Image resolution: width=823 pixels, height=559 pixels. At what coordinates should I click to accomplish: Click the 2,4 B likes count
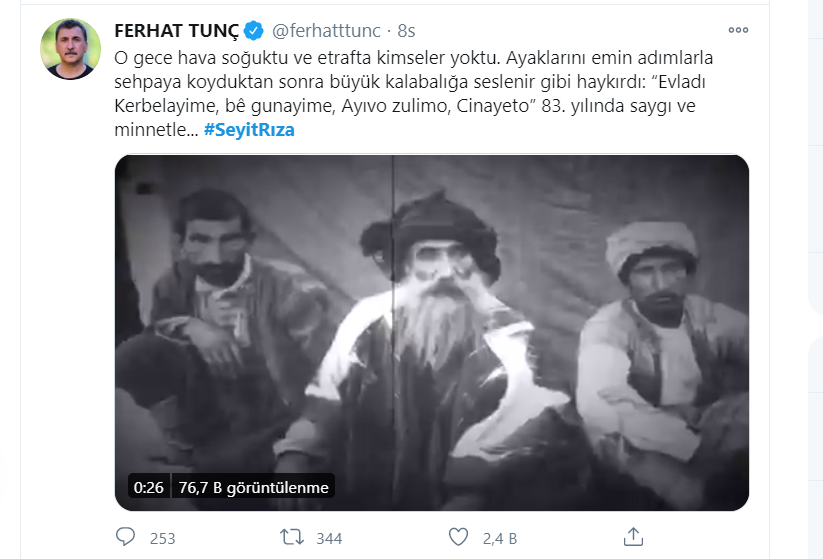coord(500,539)
